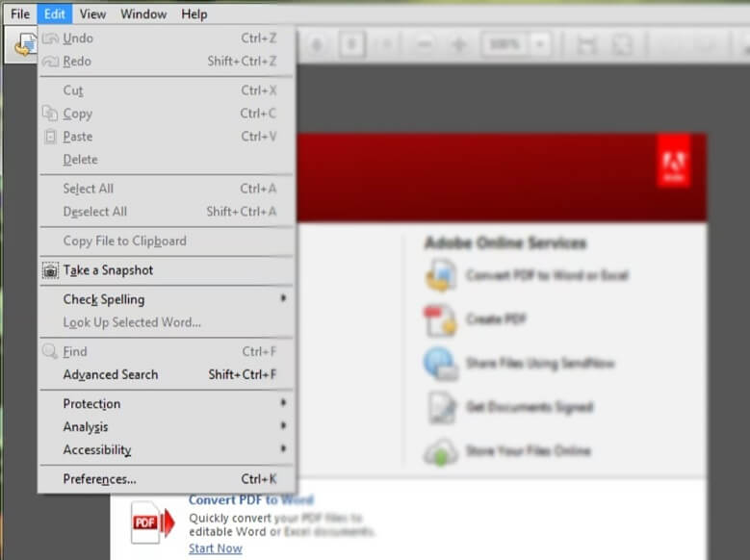
Task: Click the Convert PDF service icon
Action: (x=440, y=275)
